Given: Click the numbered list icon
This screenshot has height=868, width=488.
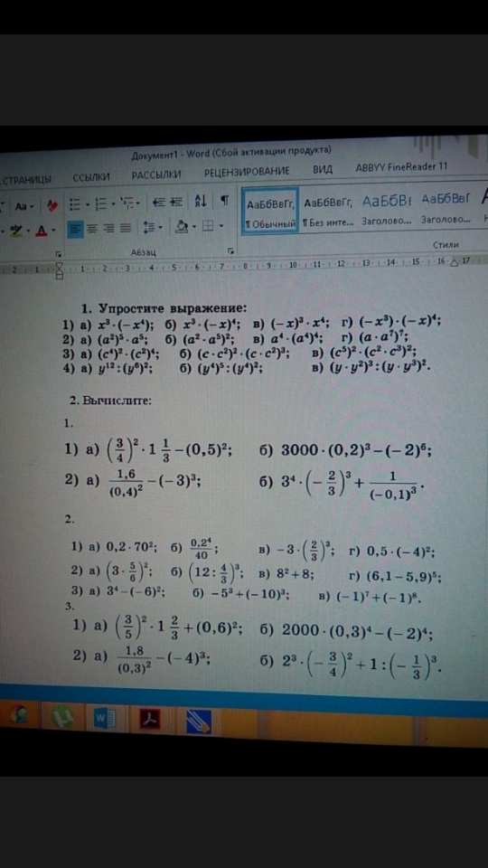Looking at the screenshot, I should [101, 203].
